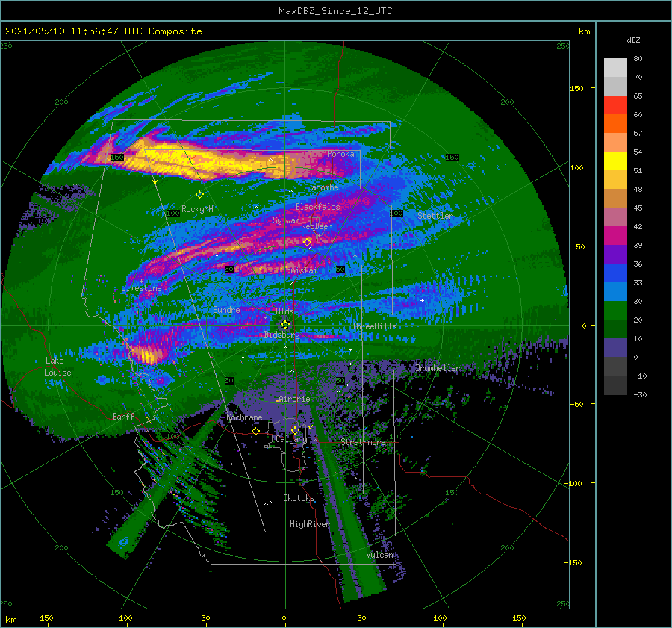The width and height of the screenshot is (672, 628).
Task: Click the yellow station marker near RockyMH
Action: [199, 195]
